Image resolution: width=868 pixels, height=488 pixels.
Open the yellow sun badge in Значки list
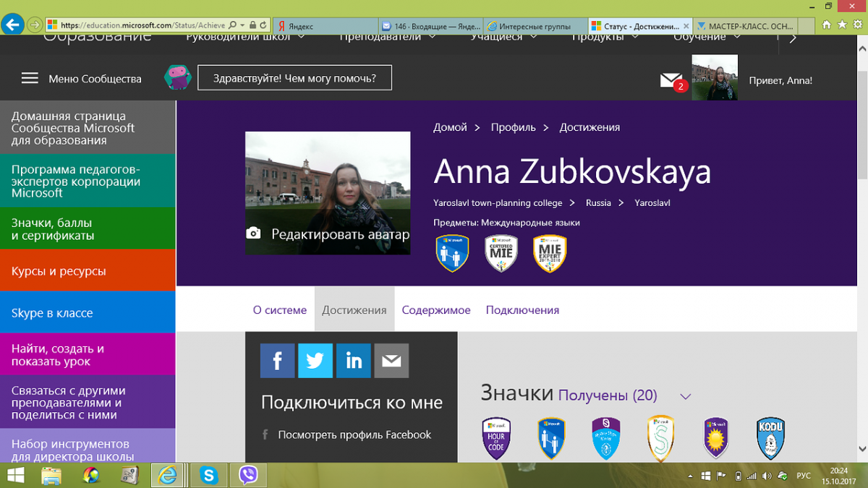(x=716, y=438)
